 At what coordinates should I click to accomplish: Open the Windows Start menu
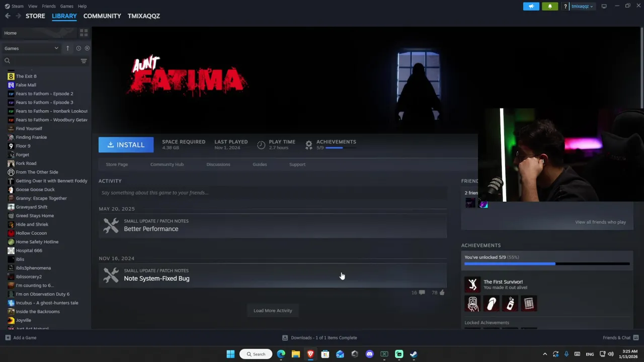pos(230,354)
